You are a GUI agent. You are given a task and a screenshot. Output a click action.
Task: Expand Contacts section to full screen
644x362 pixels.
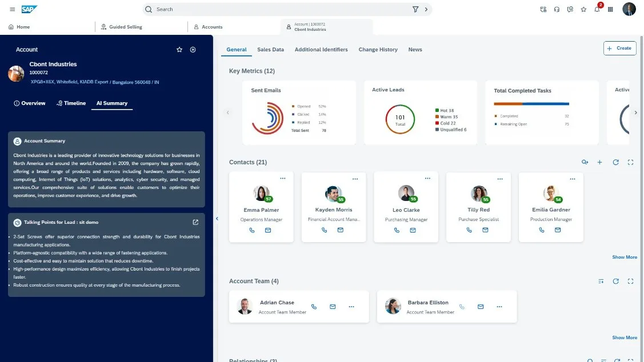pos(630,162)
